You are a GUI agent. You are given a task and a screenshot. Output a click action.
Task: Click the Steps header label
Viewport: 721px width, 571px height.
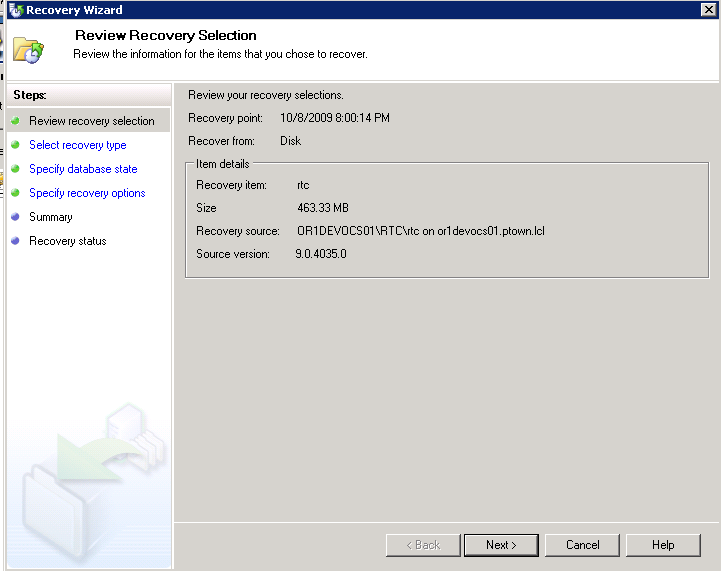30,95
